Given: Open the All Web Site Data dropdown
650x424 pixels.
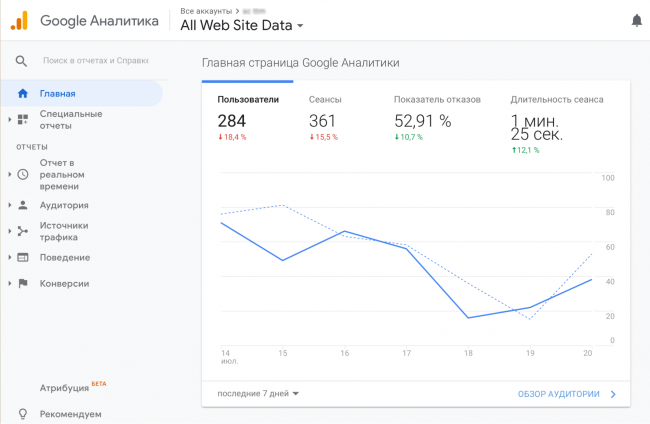Looking at the screenshot, I should click(242, 26).
